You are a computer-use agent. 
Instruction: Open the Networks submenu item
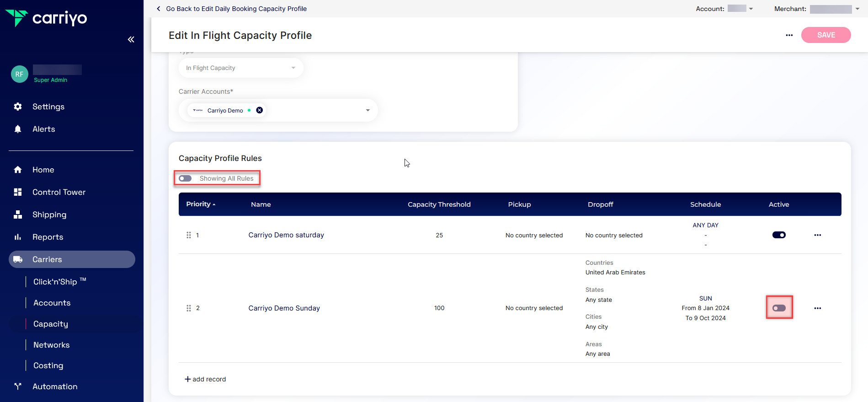point(51,345)
